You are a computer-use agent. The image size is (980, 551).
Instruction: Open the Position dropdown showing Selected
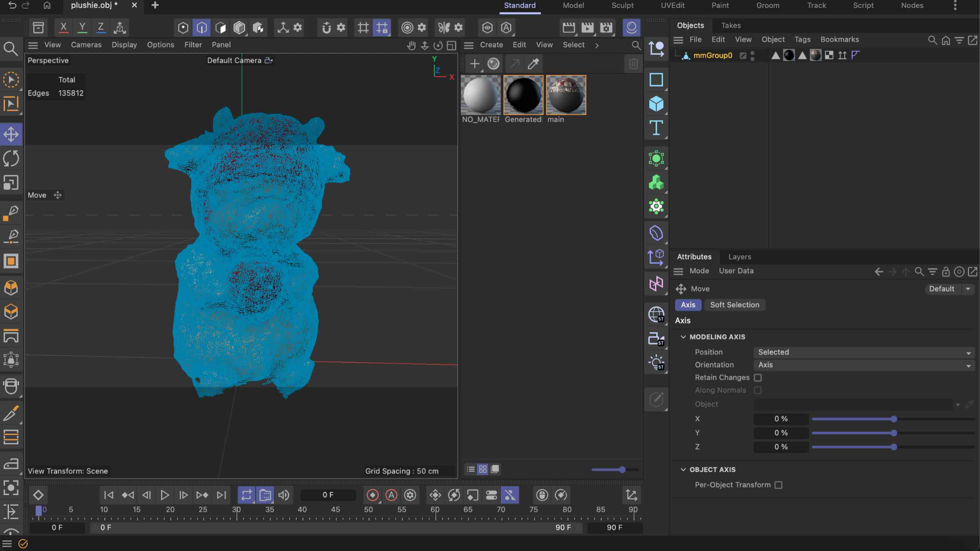[x=863, y=352]
